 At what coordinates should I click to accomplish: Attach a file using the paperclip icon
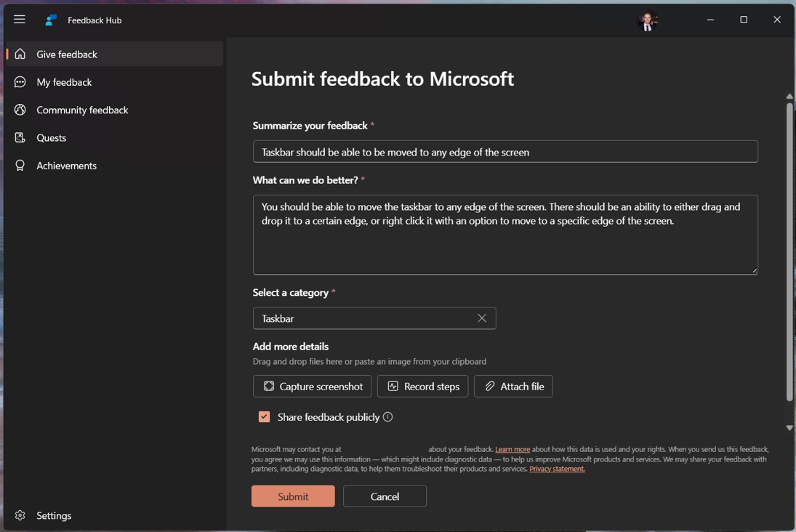489,386
